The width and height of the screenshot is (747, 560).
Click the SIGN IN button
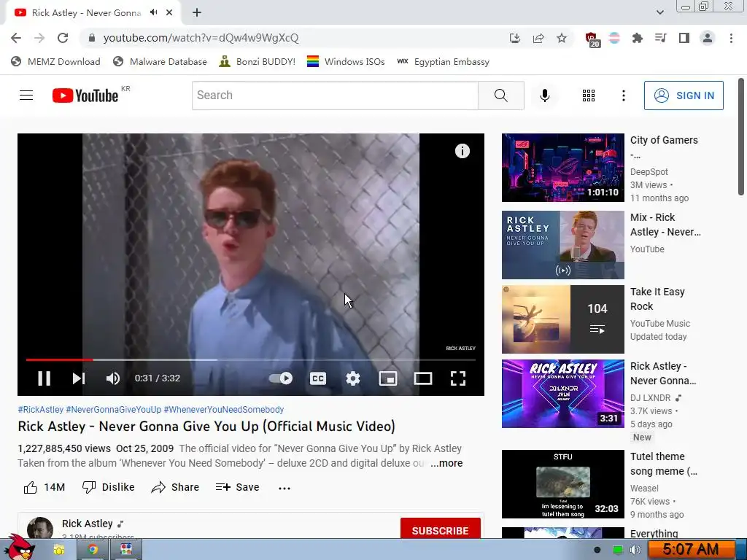[684, 96]
